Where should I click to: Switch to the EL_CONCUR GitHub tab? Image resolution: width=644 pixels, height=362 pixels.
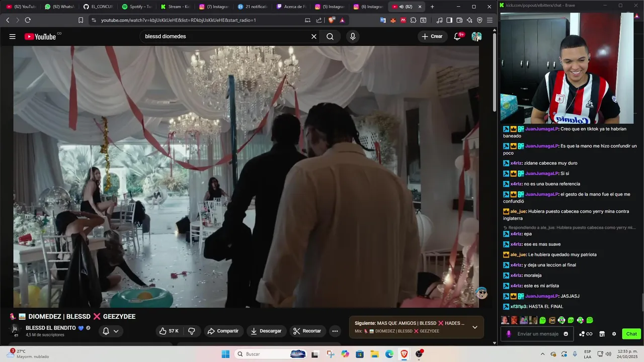click(98, 7)
